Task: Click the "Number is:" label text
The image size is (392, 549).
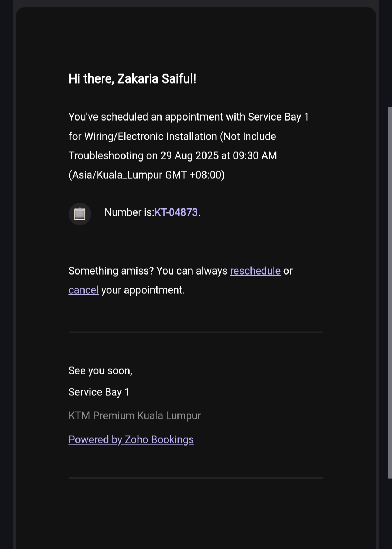Action: pos(129,212)
